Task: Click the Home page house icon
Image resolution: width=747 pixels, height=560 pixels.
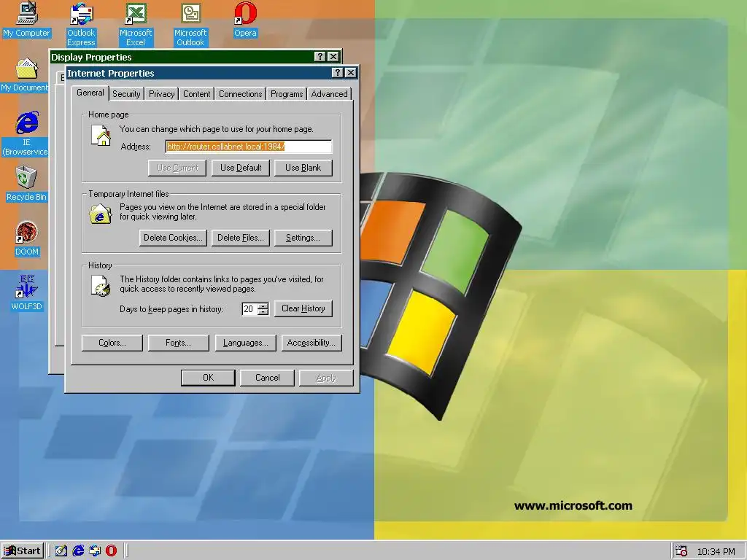Action: click(x=101, y=135)
